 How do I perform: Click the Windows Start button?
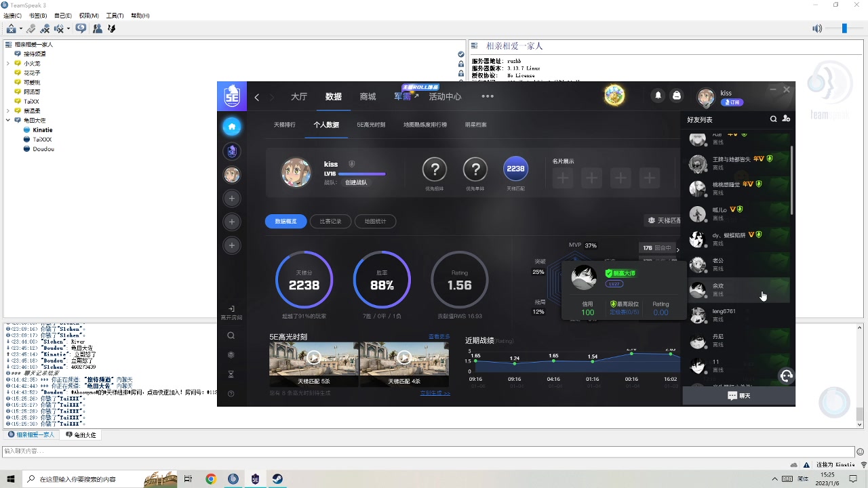11,479
